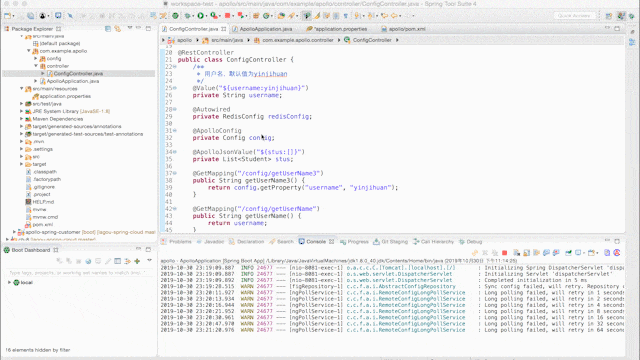
Task: Toggle Scroll Lock in console toolbar
Action: tap(527, 253)
